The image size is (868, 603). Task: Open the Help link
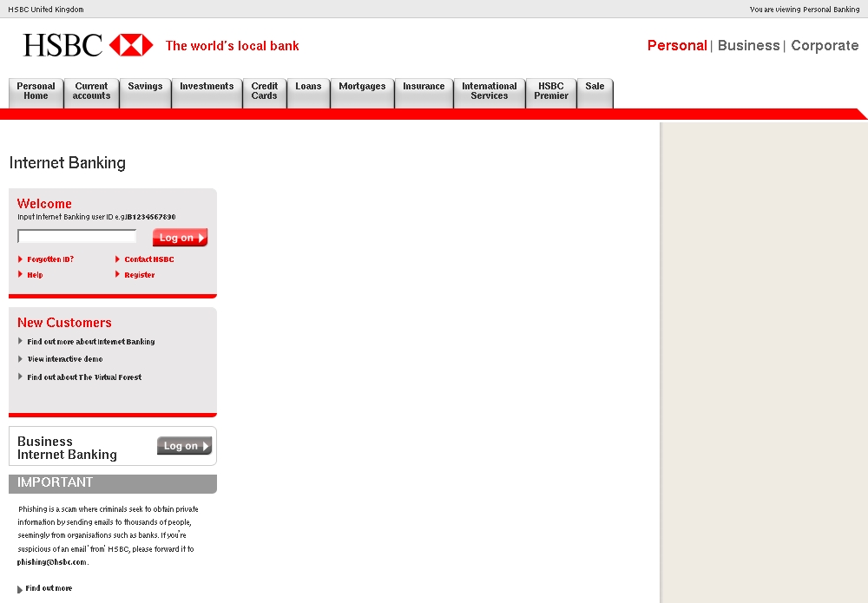[x=35, y=274]
